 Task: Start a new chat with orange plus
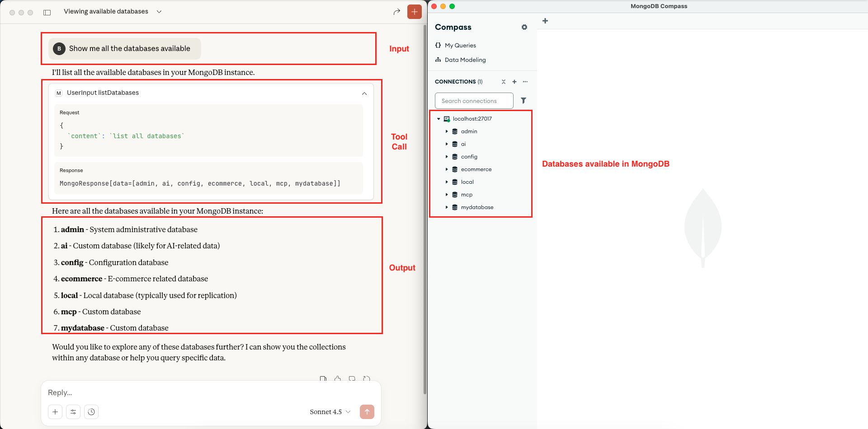[x=414, y=12]
